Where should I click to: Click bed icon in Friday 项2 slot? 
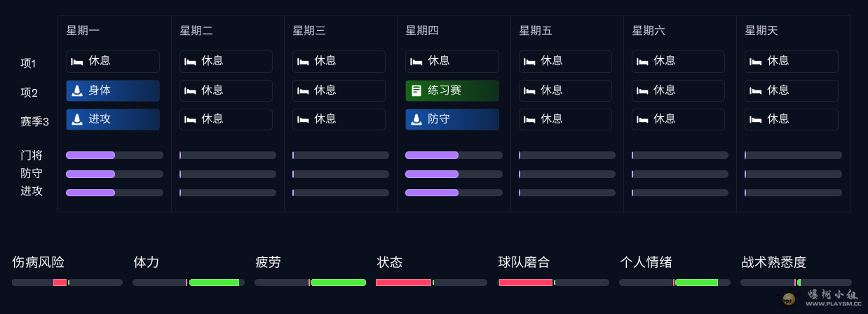(x=529, y=90)
